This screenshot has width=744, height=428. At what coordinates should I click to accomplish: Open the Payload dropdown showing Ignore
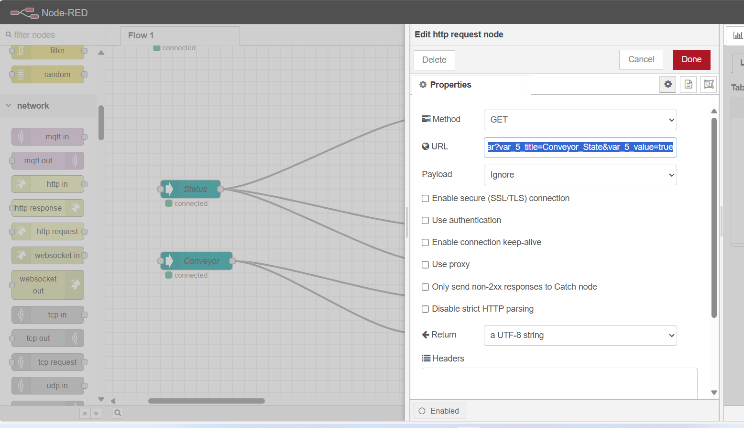tap(580, 175)
